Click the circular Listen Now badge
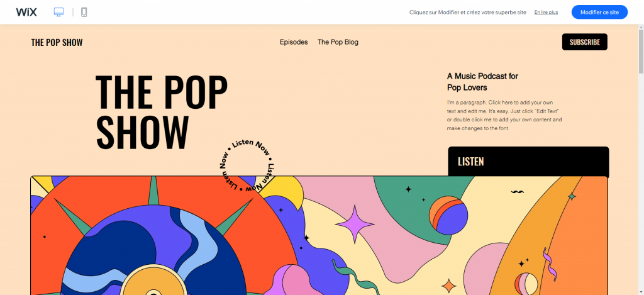The height and width of the screenshot is (295, 644). [x=247, y=166]
